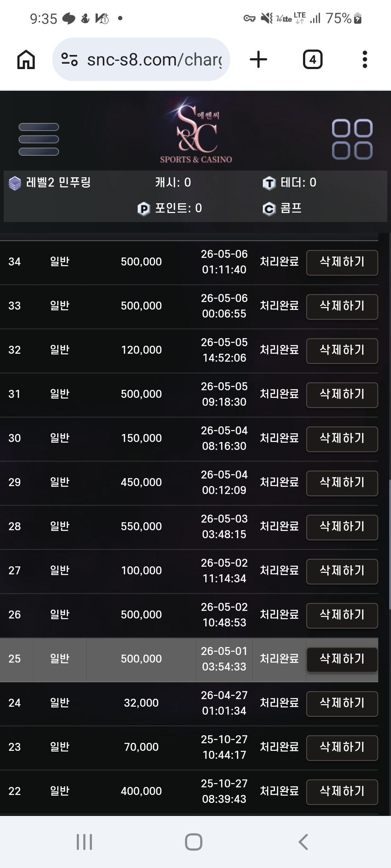This screenshot has height=868, width=391.
Task: Tap the Point P icon
Action: tap(144, 209)
